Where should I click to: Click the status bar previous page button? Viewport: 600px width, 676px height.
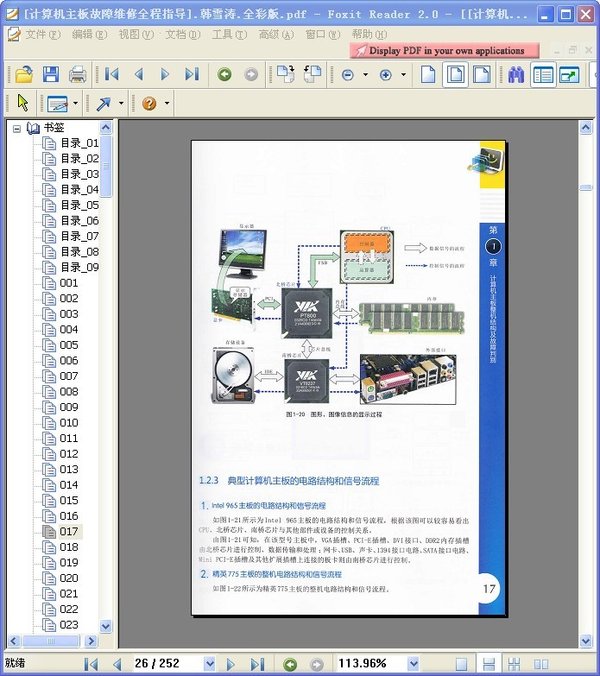coord(117,664)
